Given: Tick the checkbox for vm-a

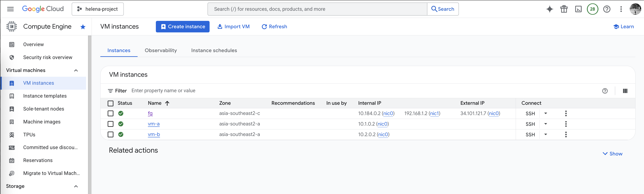Looking at the screenshot, I should (x=110, y=124).
